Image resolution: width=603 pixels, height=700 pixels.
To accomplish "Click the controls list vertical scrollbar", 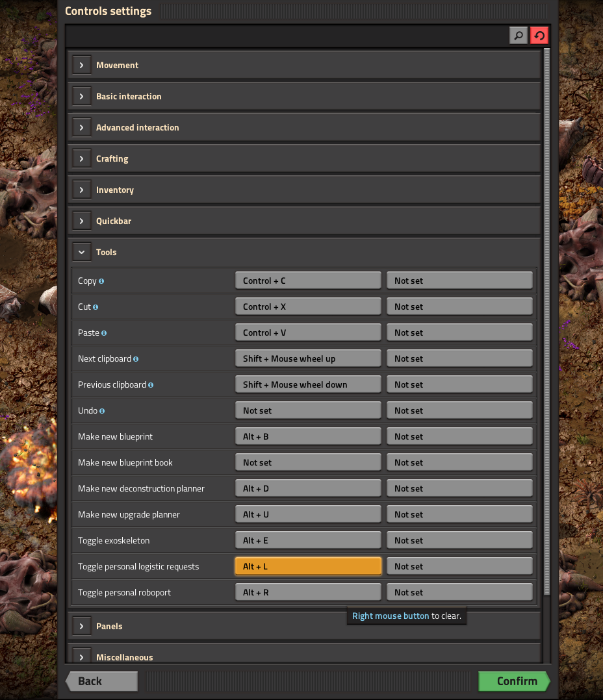I will click(547, 325).
